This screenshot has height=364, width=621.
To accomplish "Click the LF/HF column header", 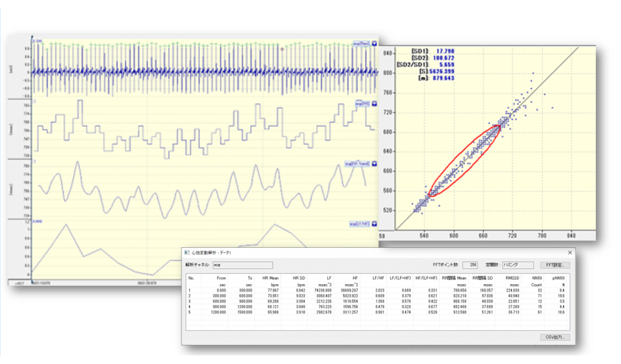I will click(x=378, y=278).
